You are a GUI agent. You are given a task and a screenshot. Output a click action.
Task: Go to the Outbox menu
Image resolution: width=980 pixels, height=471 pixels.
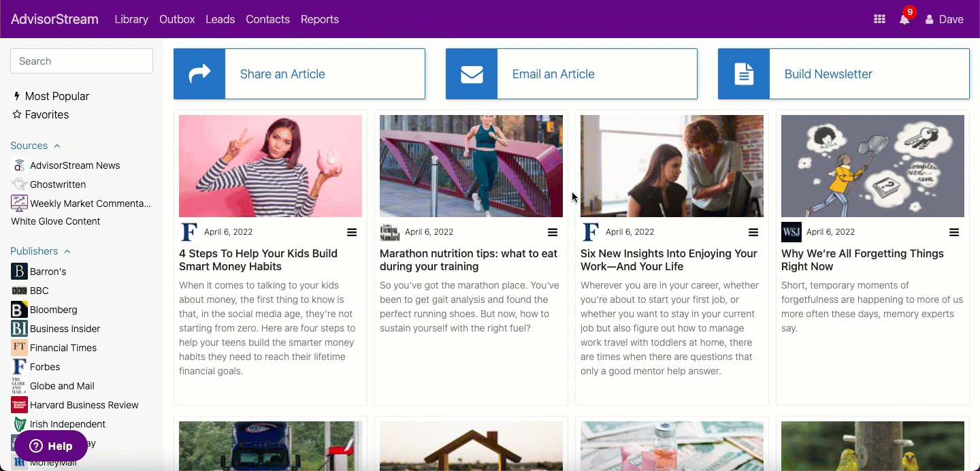tap(177, 20)
